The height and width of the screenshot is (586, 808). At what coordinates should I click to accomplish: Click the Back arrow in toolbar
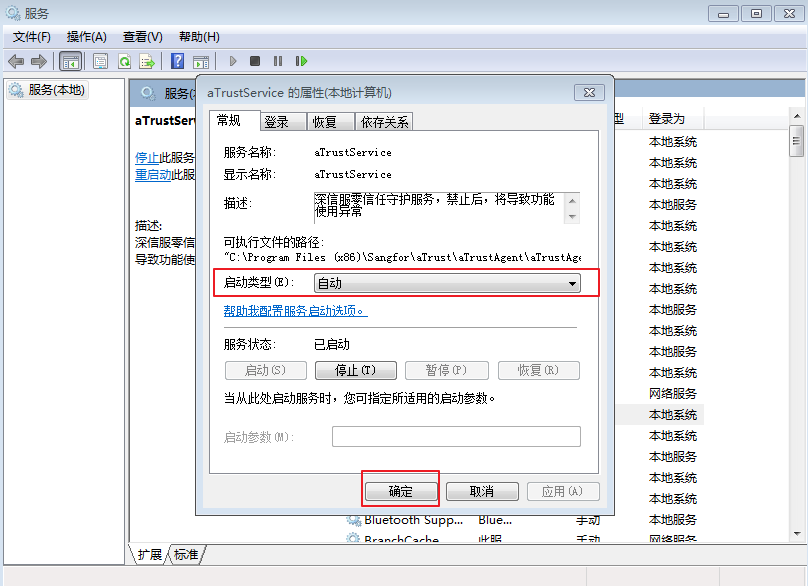point(16,61)
